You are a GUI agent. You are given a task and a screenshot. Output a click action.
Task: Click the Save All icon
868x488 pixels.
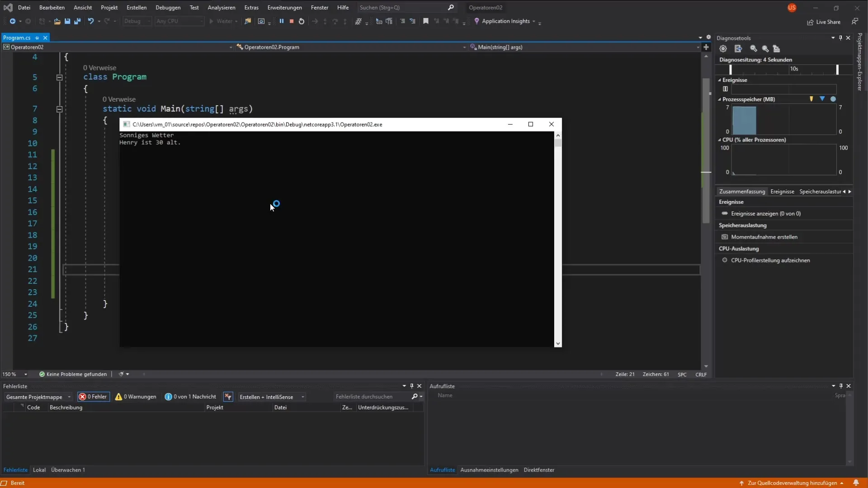click(x=77, y=21)
